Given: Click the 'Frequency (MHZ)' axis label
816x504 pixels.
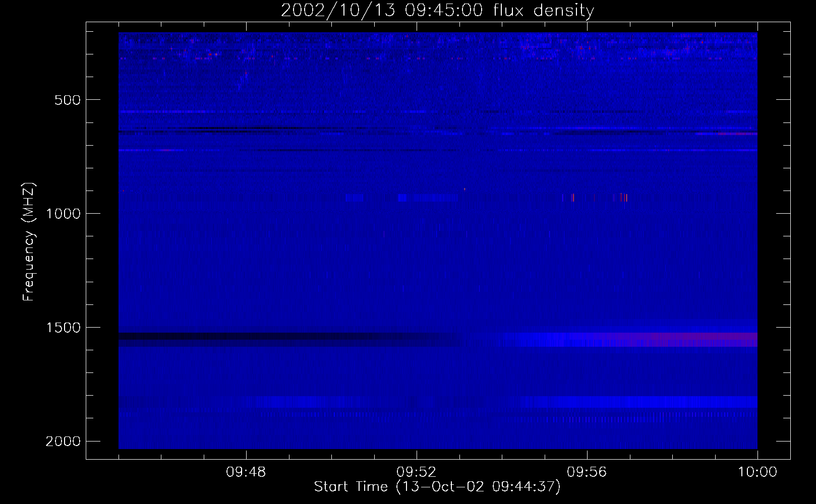Looking at the screenshot, I should [x=29, y=242].
